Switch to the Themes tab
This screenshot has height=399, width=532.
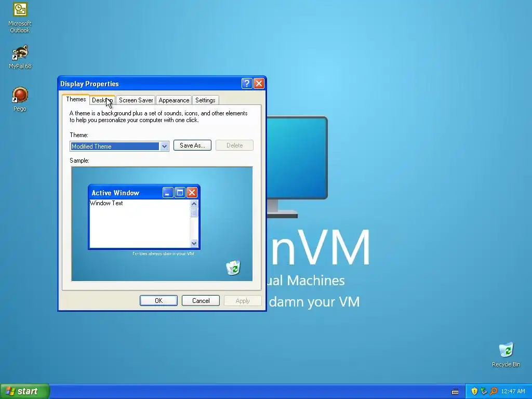pos(76,99)
